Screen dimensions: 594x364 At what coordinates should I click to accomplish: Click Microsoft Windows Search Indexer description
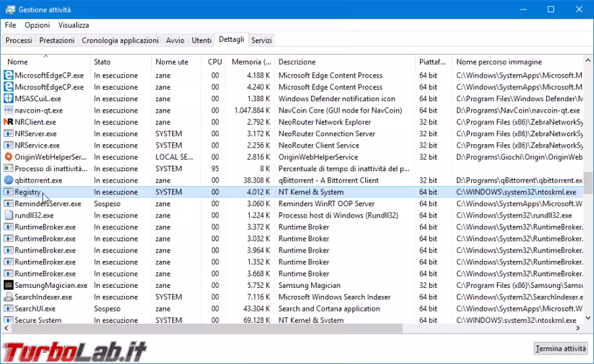[335, 297]
